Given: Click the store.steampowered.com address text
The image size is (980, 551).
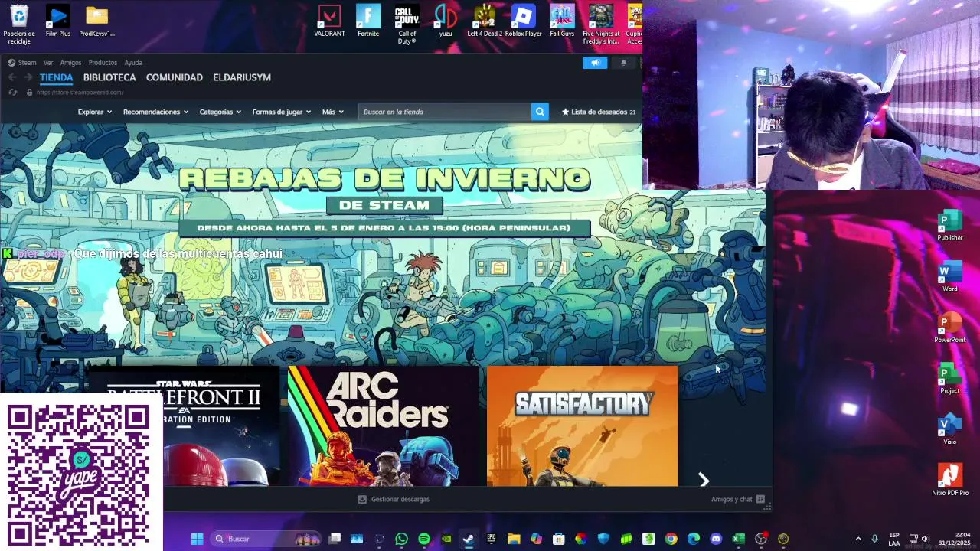Looking at the screenshot, I should (80, 93).
